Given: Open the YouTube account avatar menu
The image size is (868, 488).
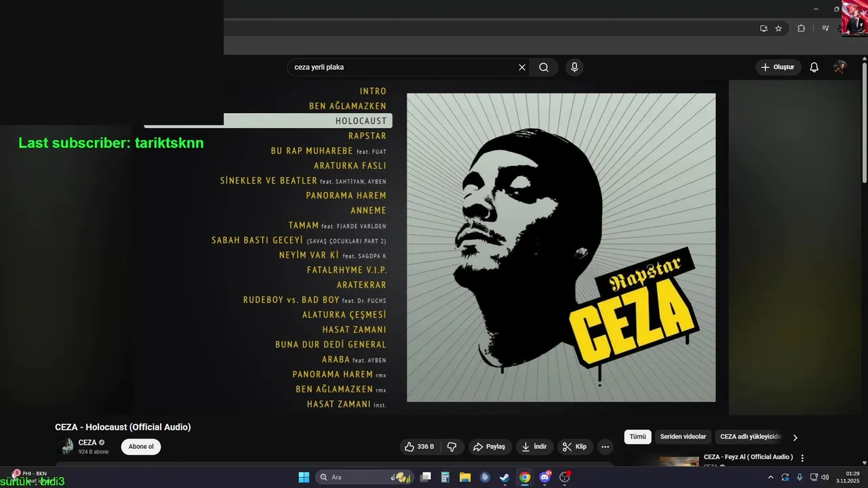Looking at the screenshot, I should coord(840,67).
